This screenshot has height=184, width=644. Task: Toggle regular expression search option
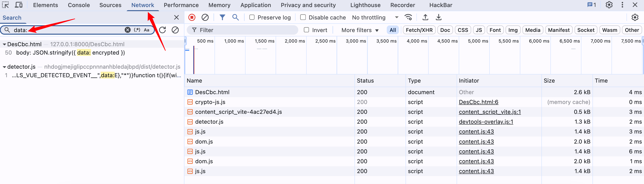click(x=137, y=30)
